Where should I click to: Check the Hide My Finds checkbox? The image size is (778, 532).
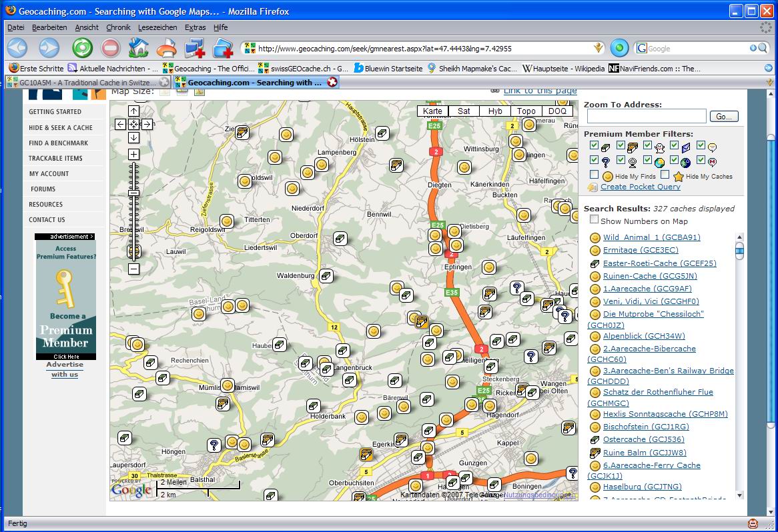tap(594, 175)
